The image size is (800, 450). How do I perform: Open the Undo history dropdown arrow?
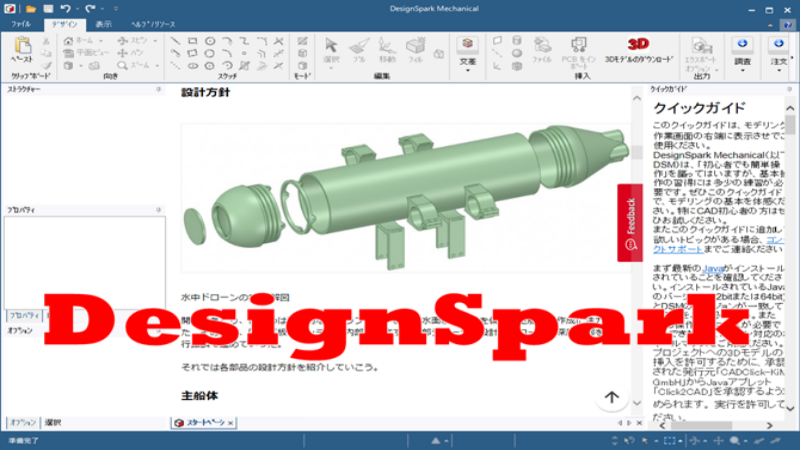[77, 9]
